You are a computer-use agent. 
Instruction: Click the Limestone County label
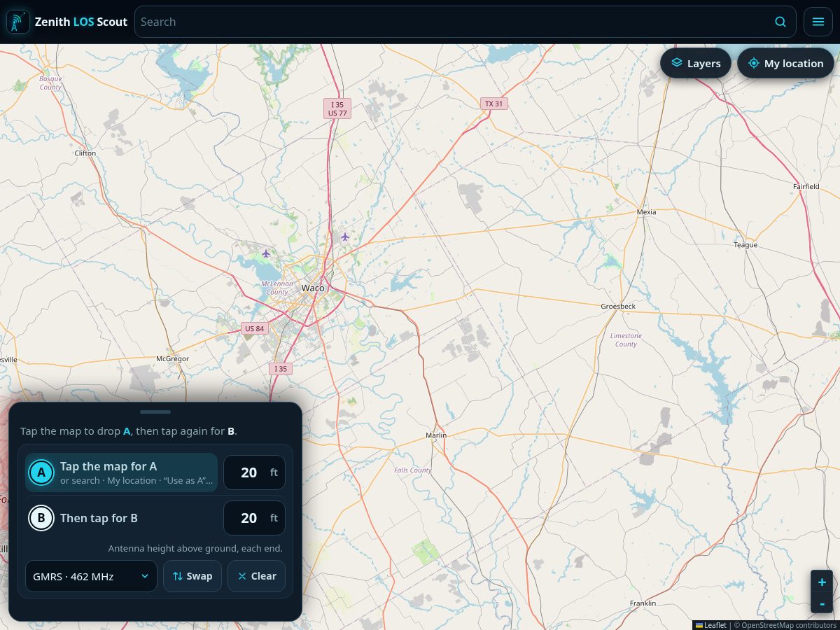pyautogui.click(x=626, y=339)
